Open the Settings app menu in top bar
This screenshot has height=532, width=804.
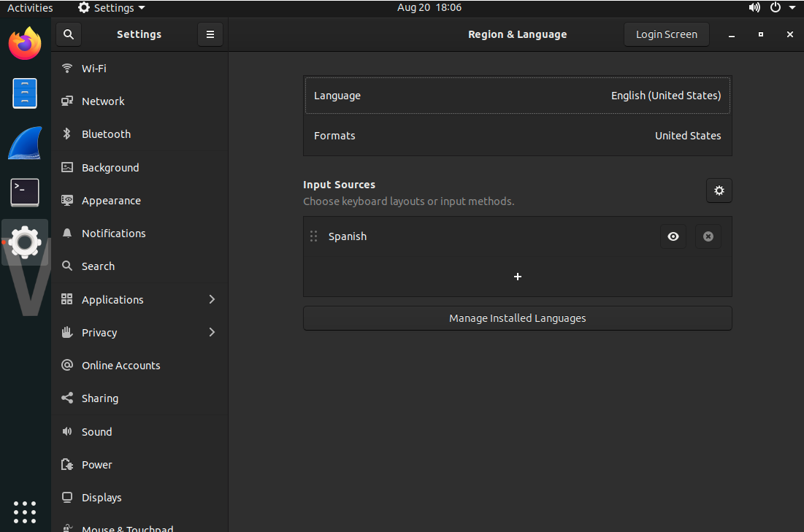pos(111,8)
